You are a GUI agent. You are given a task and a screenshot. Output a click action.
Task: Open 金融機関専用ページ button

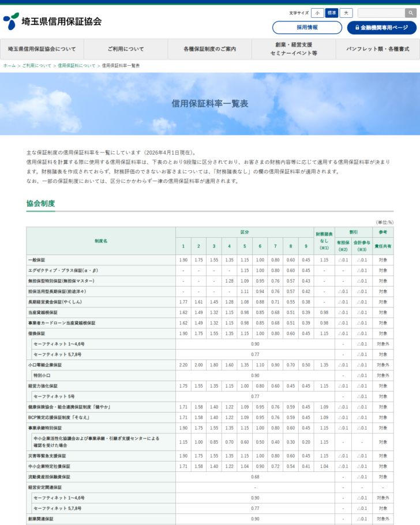382,28
